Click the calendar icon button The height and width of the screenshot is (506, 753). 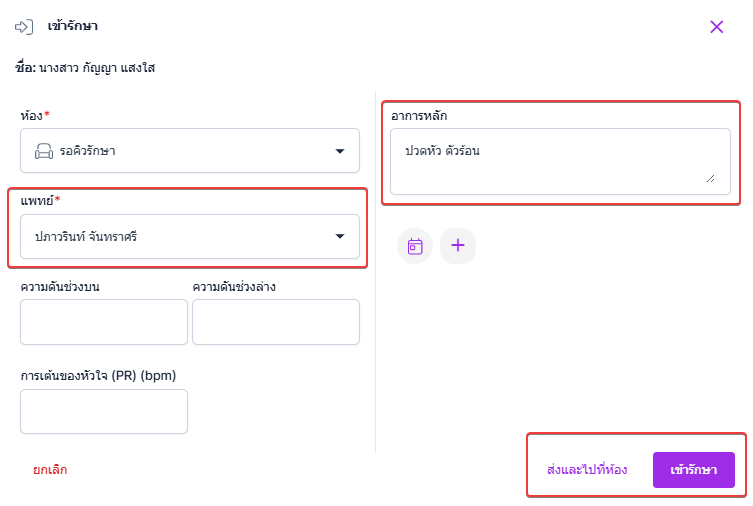(x=415, y=245)
